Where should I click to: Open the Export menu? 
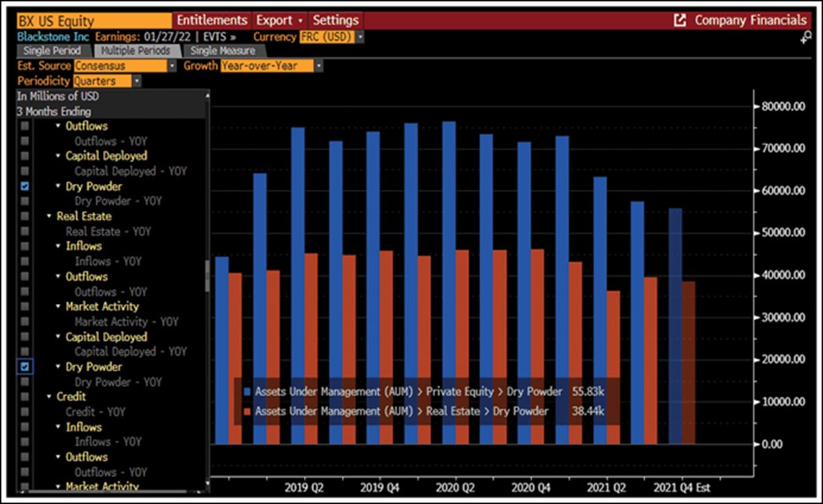click(x=279, y=20)
